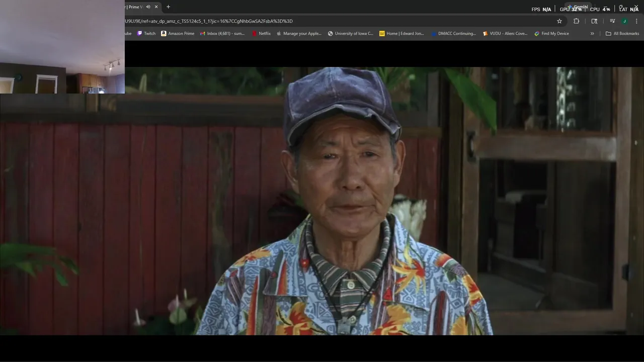
Task: Open the DMACC Continuing bookmark
Action: [453, 34]
